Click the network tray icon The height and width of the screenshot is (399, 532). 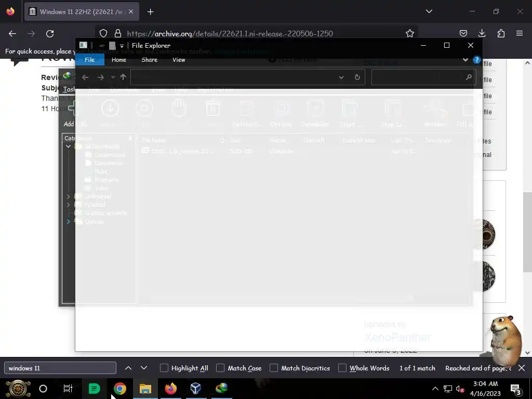point(447,389)
